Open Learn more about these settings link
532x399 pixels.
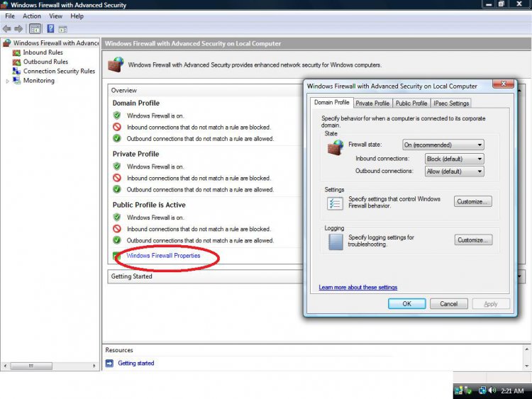(358, 288)
